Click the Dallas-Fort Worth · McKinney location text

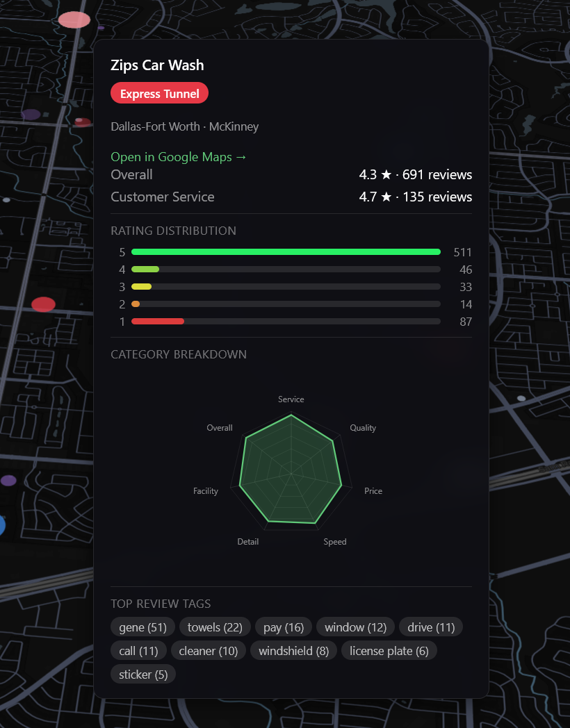184,126
